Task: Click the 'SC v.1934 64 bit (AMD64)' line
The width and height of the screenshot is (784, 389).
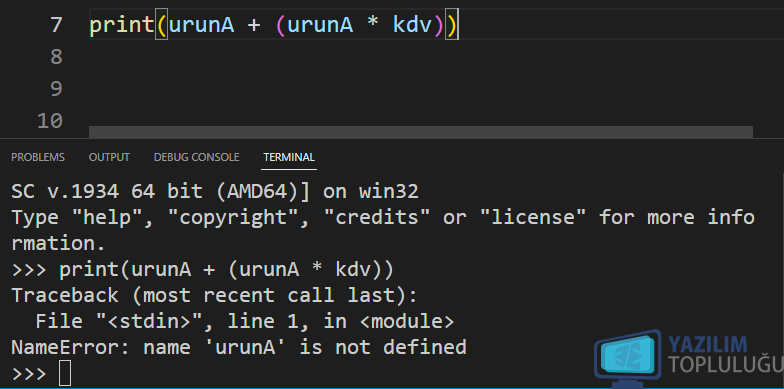Action: tap(214, 192)
